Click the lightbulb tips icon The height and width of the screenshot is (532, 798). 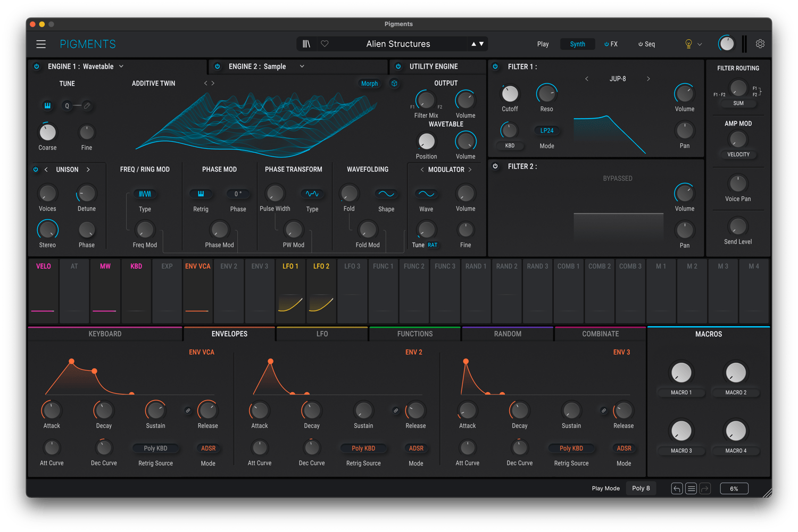[x=688, y=44]
